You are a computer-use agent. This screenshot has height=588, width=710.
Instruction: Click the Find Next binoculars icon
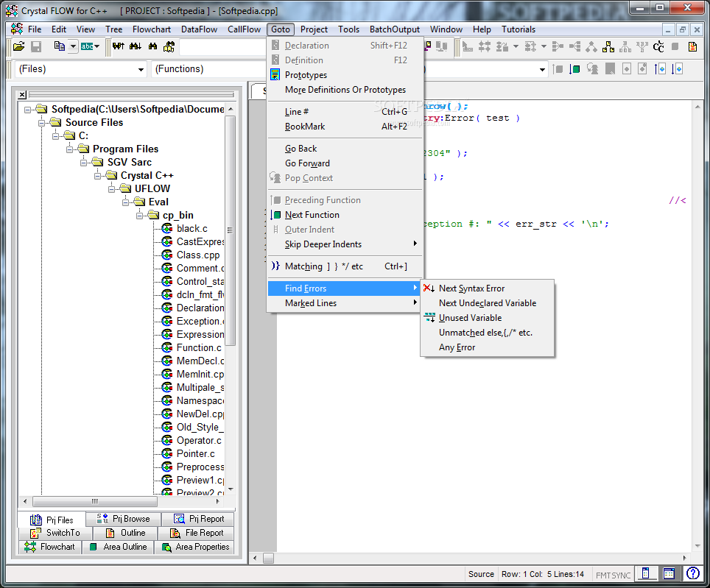click(x=136, y=46)
